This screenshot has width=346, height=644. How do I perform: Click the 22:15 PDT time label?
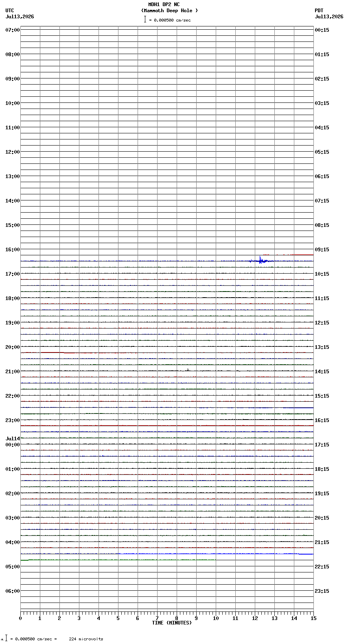(x=322, y=567)
